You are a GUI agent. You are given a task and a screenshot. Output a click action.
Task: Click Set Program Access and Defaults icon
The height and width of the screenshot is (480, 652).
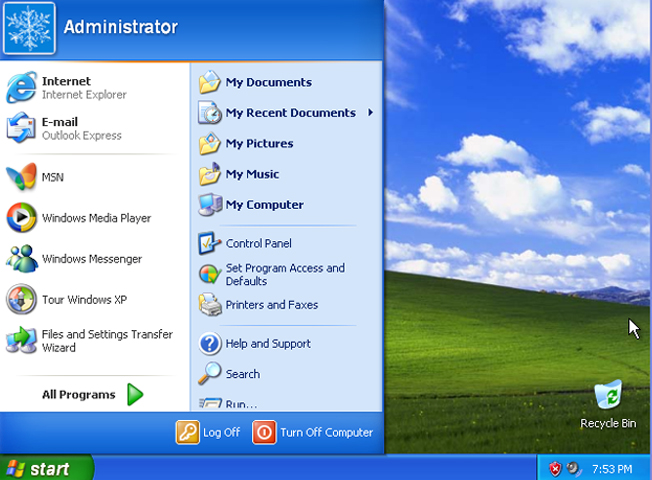click(x=209, y=274)
